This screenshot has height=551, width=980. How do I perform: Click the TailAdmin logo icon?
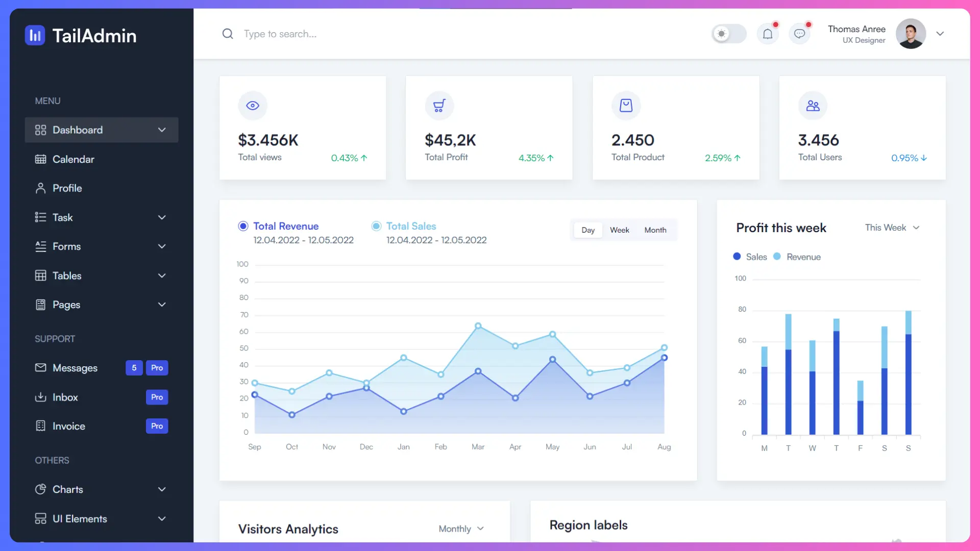pos(35,35)
